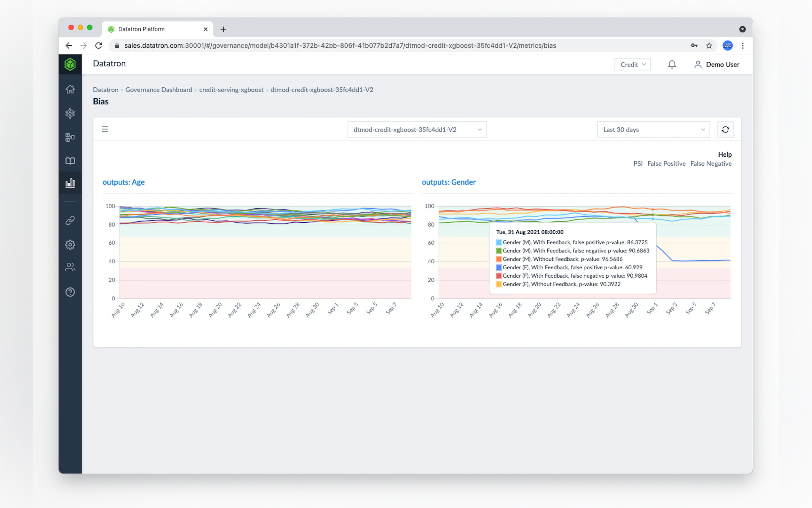Toggle the hamburger menu in panel
The width and height of the screenshot is (812, 508).
click(x=105, y=129)
